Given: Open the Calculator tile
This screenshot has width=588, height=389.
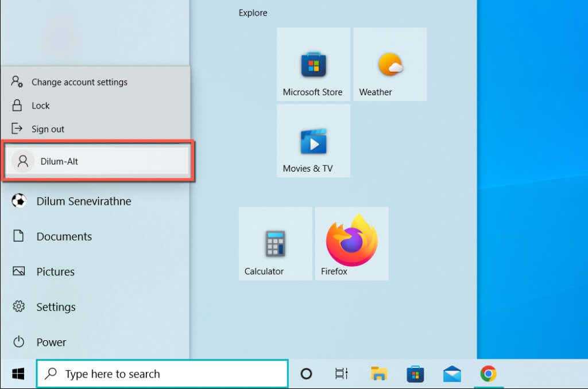Looking at the screenshot, I should coord(275,244).
